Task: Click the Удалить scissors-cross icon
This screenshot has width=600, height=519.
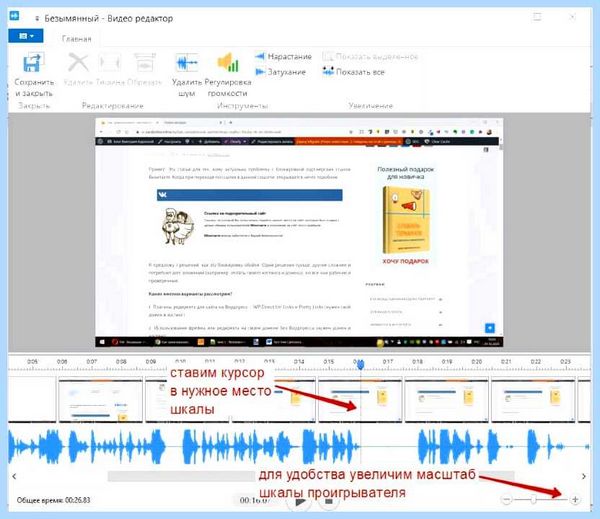Action: pos(78,69)
